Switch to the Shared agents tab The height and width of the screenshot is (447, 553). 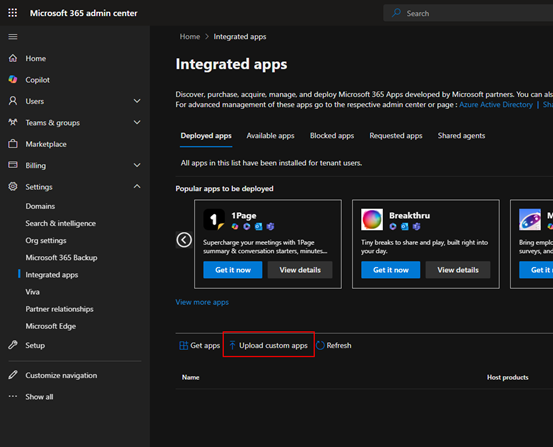(x=461, y=136)
